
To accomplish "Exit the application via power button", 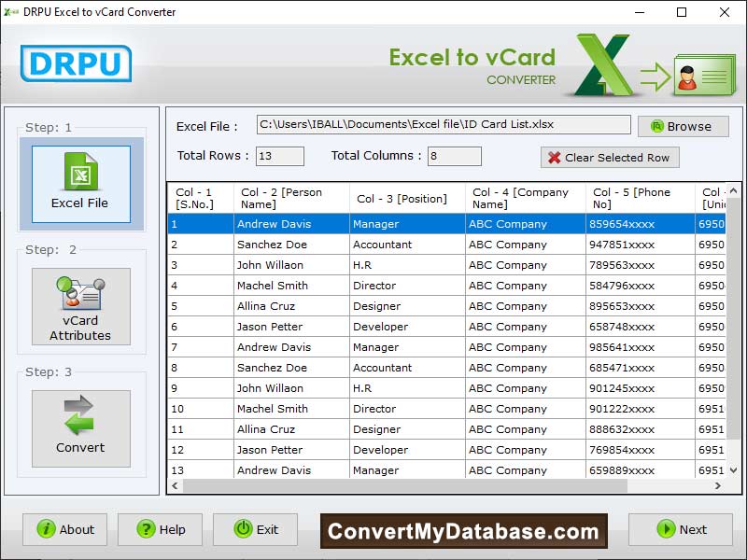I will point(256,529).
